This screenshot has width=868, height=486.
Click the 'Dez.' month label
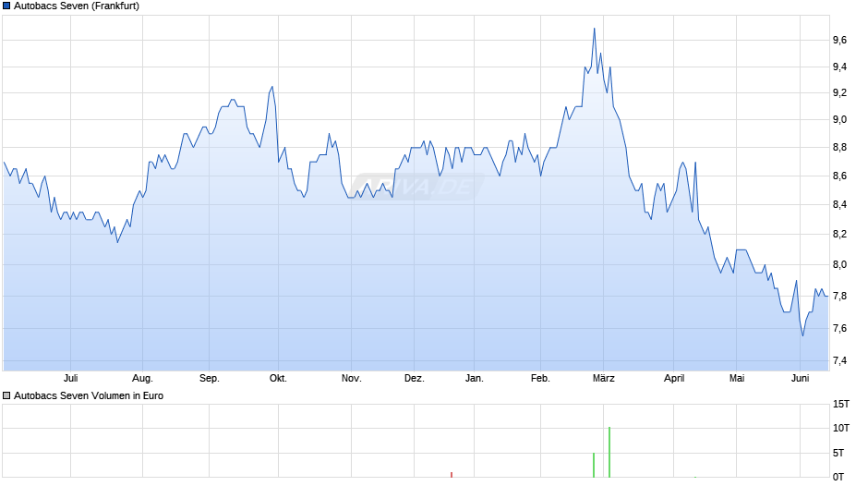pyautogui.click(x=414, y=379)
